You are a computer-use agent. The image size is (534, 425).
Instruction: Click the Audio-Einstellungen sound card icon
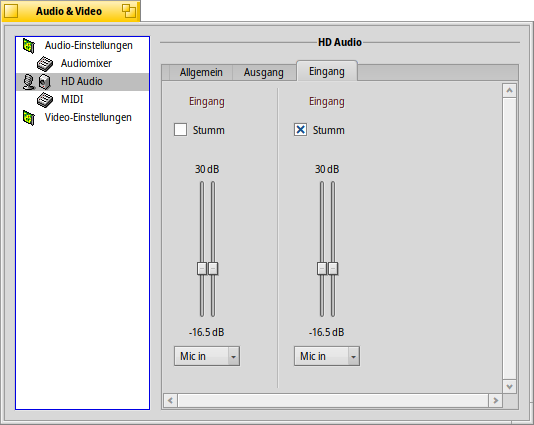coord(29,46)
